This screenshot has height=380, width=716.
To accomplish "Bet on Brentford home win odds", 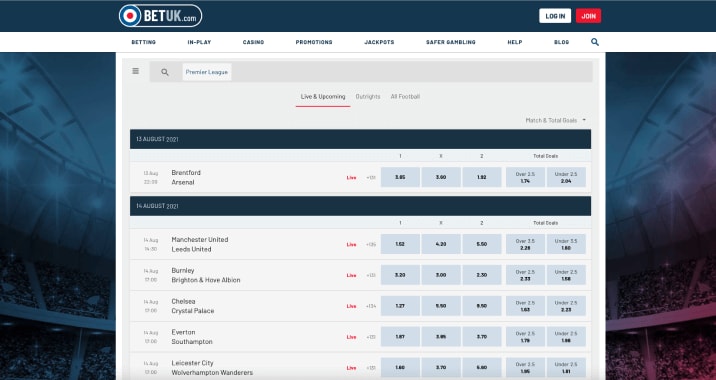I will pyautogui.click(x=400, y=177).
